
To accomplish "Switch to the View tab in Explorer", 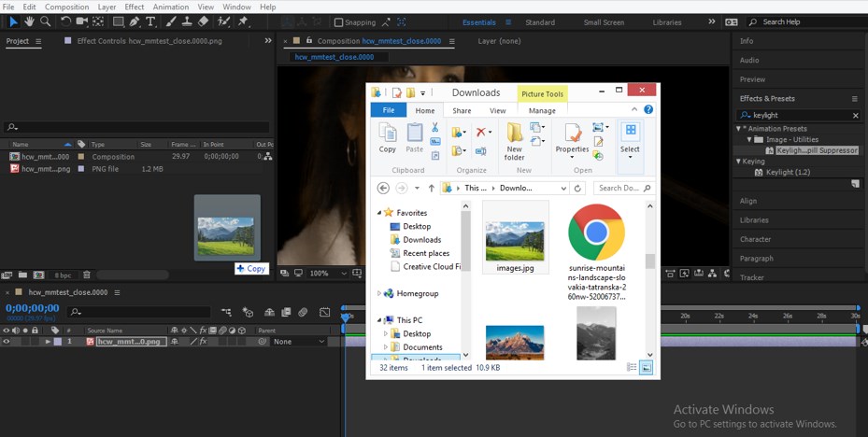I will click(x=497, y=110).
